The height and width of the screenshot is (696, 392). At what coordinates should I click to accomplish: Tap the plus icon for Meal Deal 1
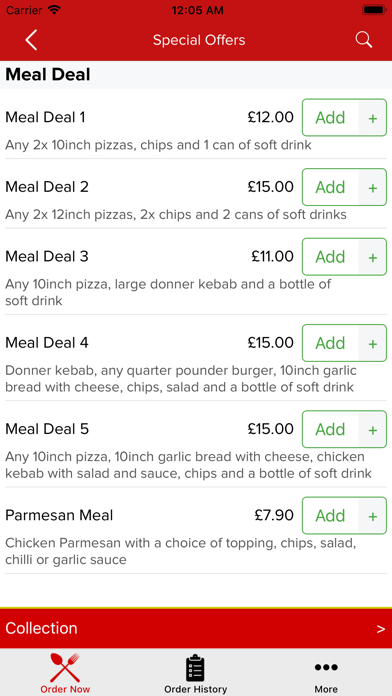pyautogui.click(x=372, y=118)
